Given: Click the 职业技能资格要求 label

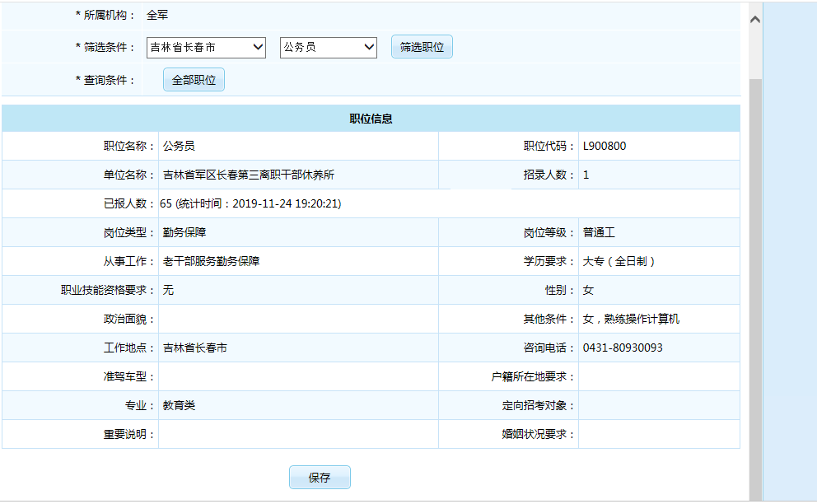Looking at the screenshot, I should (x=107, y=291).
